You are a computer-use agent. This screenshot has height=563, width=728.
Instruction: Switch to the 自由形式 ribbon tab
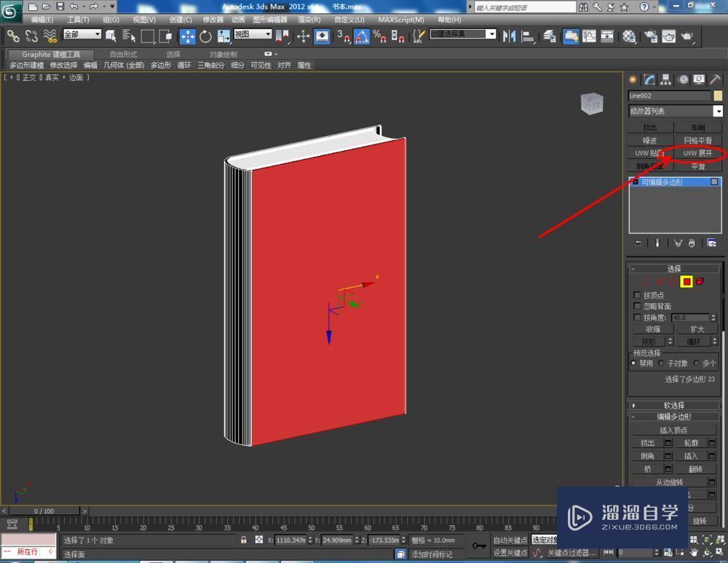click(x=123, y=55)
